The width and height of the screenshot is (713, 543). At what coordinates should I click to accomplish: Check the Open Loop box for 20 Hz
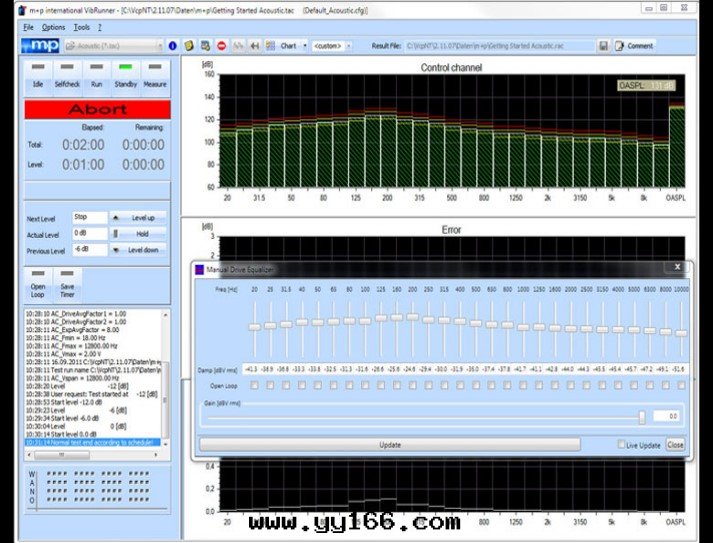pyautogui.click(x=254, y=385)
